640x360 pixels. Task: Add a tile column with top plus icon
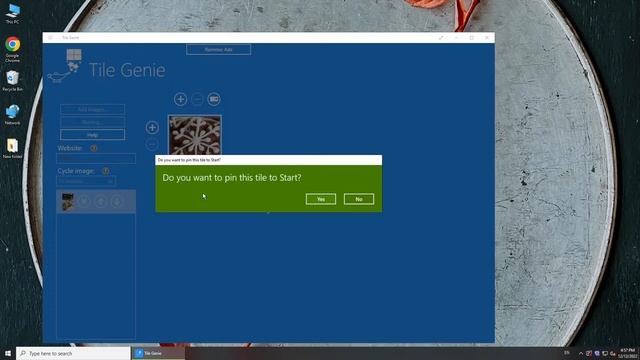point(180,99)
